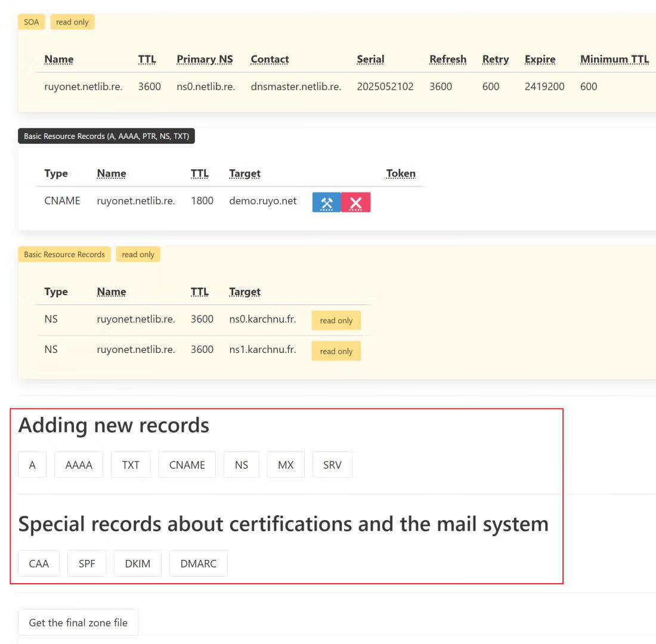Add a new SRV record
Viewport: 656px width, 644px height.
(332, 465)
